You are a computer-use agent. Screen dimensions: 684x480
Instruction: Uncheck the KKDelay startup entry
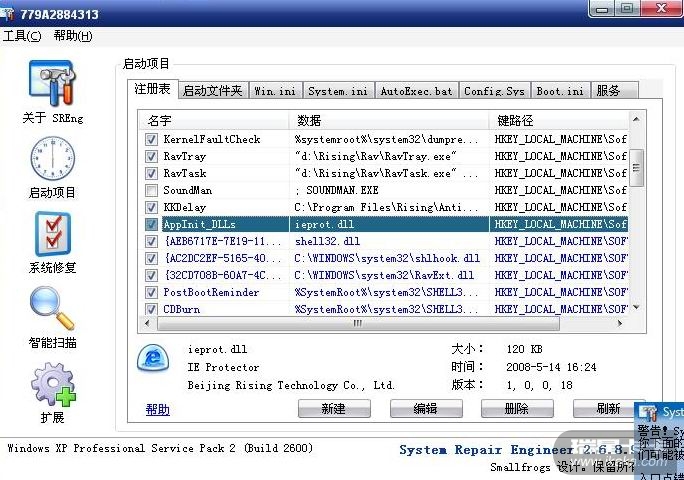pyautogui.click(x=151, y=207)
